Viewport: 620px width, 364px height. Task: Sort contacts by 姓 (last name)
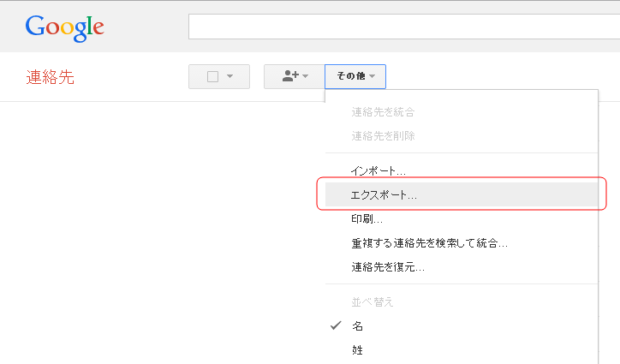click(x=462, y=350)
